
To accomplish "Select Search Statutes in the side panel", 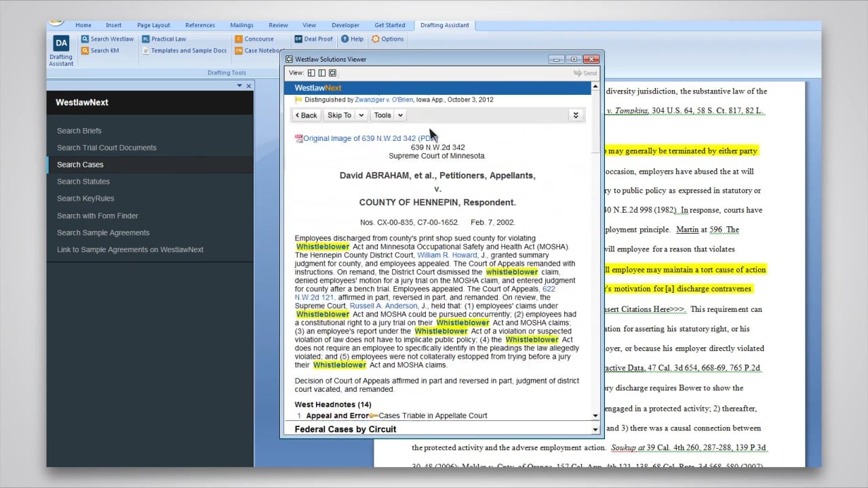I will (x=83, y=182).
